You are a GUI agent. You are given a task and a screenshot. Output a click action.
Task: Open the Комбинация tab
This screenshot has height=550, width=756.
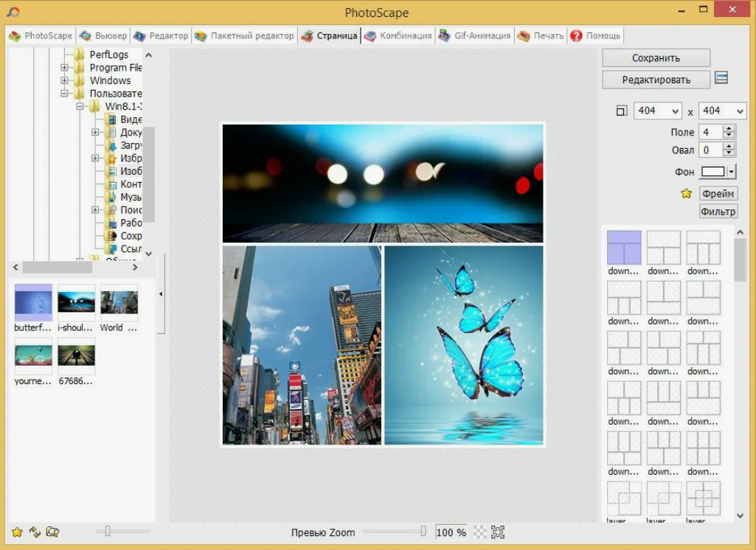(x=398, y=35)
